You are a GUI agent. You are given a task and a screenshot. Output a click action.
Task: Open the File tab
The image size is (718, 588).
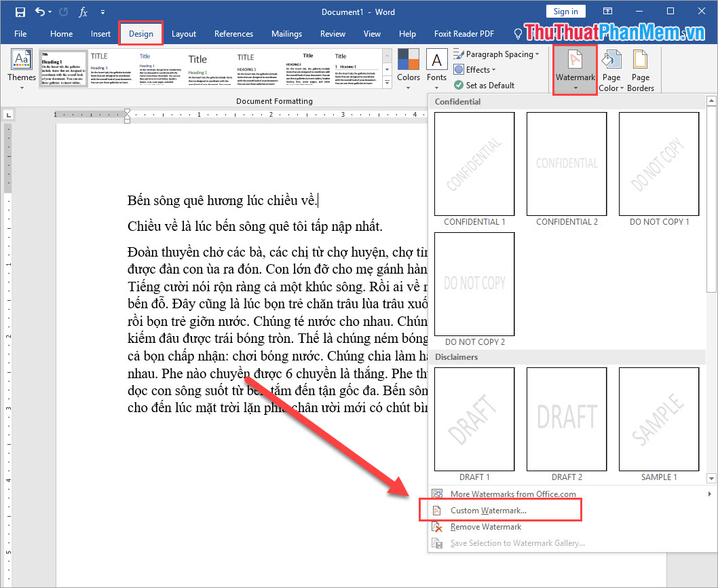coord(20,33)
